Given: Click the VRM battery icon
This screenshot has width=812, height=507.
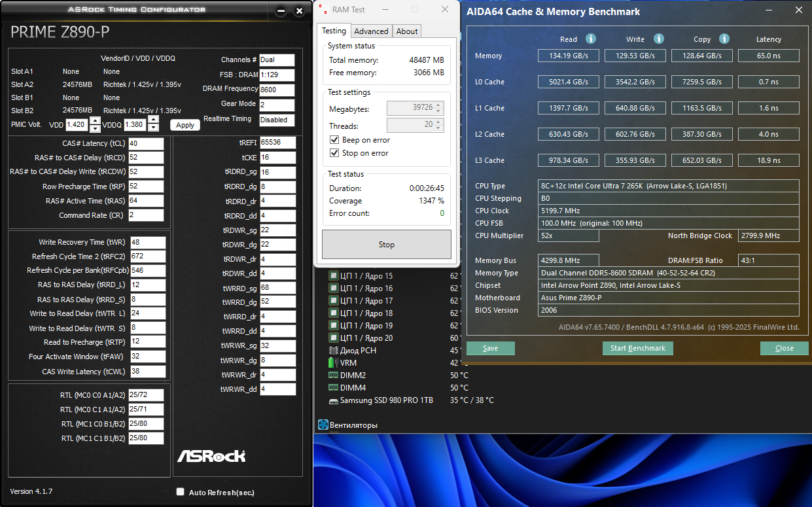Looking at the screenshot, I should point(334,363).
